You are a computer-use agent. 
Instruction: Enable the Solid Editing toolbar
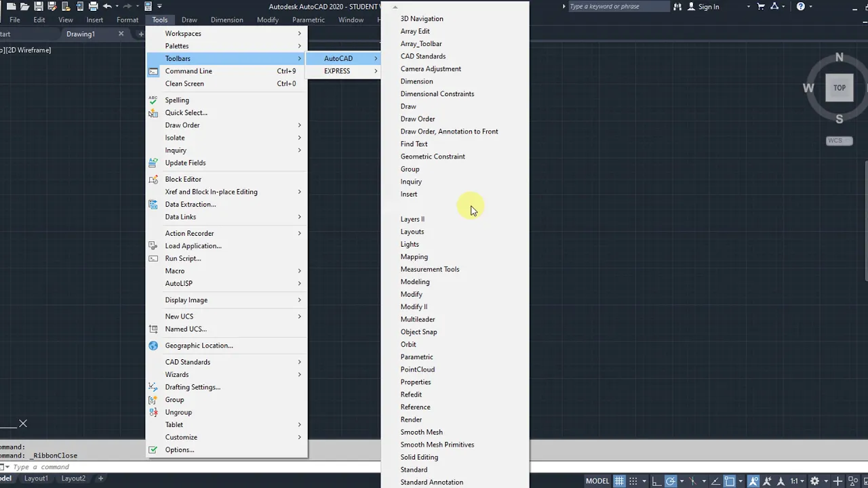click(x=454, y=457)
